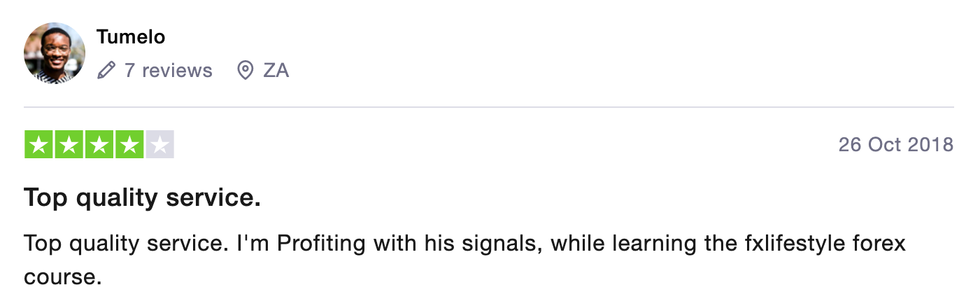Select the grey fifth star
This screenshot has height=306, width=980.
pos(159,144)
